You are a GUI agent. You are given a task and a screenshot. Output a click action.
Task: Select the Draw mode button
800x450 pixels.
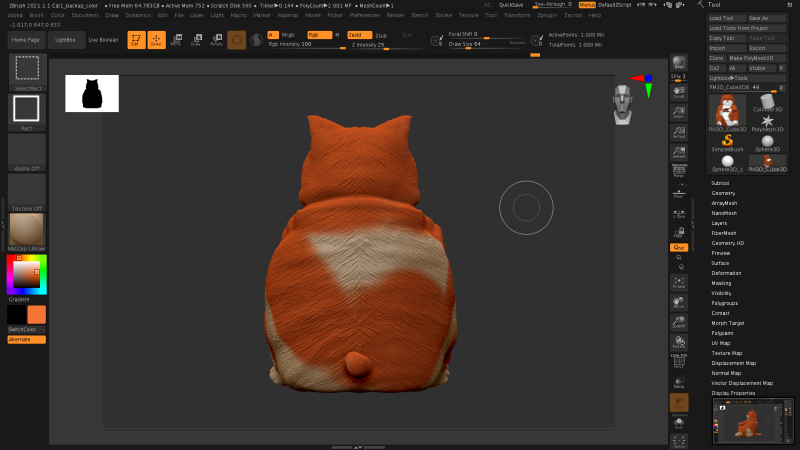tap(156, 40)
